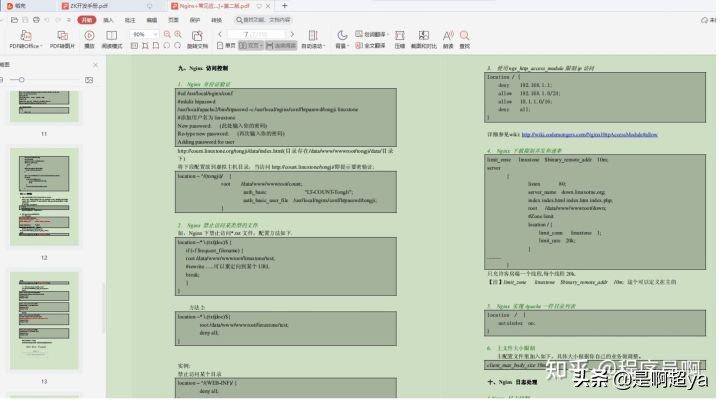Click the thumbnail panel scrollbar
This screenshot has width=720, height=400.
tap(103, 308)
